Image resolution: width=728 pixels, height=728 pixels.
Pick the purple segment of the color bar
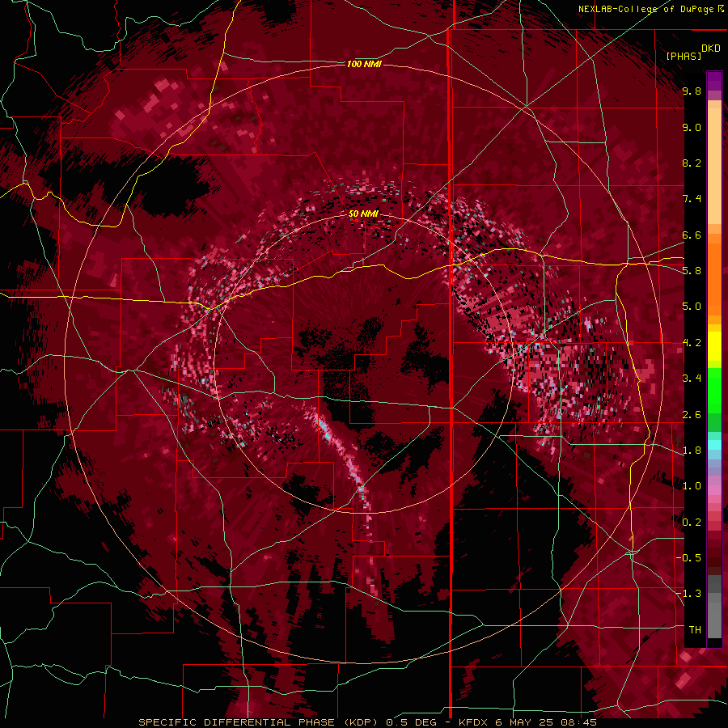pos(714,81)
